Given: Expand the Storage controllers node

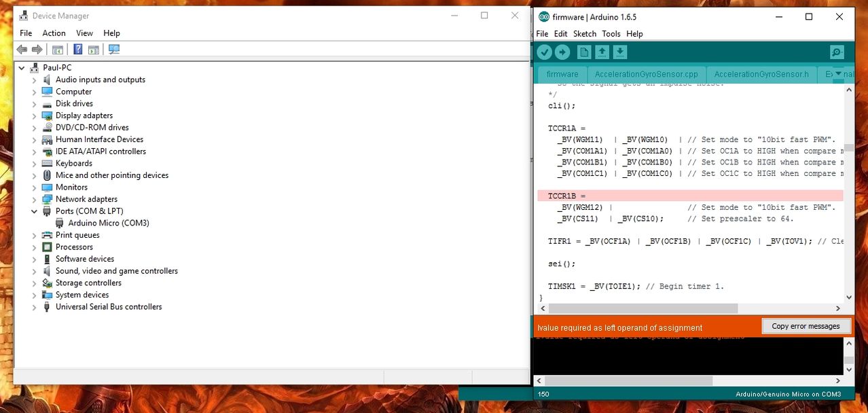Looking at the screenshot, I should [34, 283].
